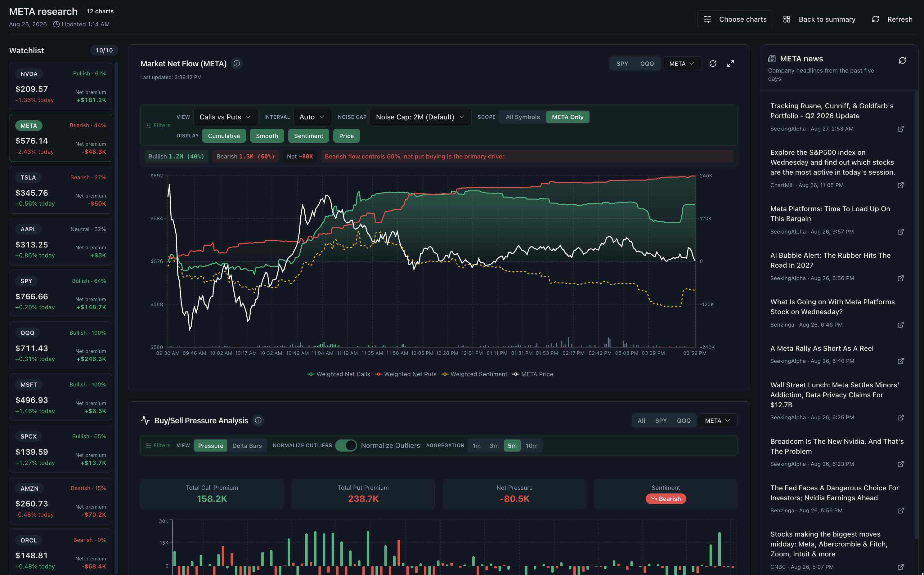Switch off the Normalize Outliers toggle
This screenshot has height=575, width=924.
pyautogui.click(x=346, y=445)
